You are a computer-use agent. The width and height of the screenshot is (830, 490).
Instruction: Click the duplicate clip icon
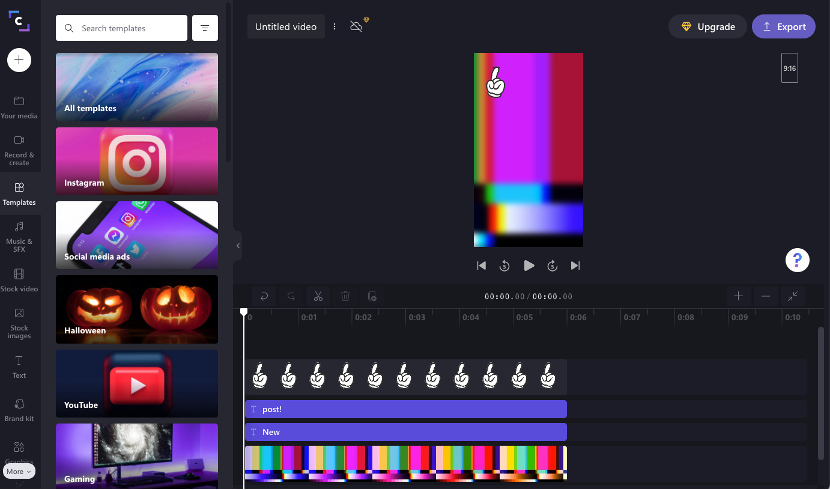click(x=372, y=296)
